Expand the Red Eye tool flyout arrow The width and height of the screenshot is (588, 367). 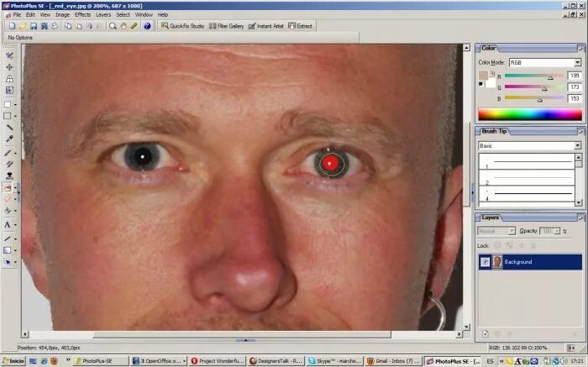16,187
